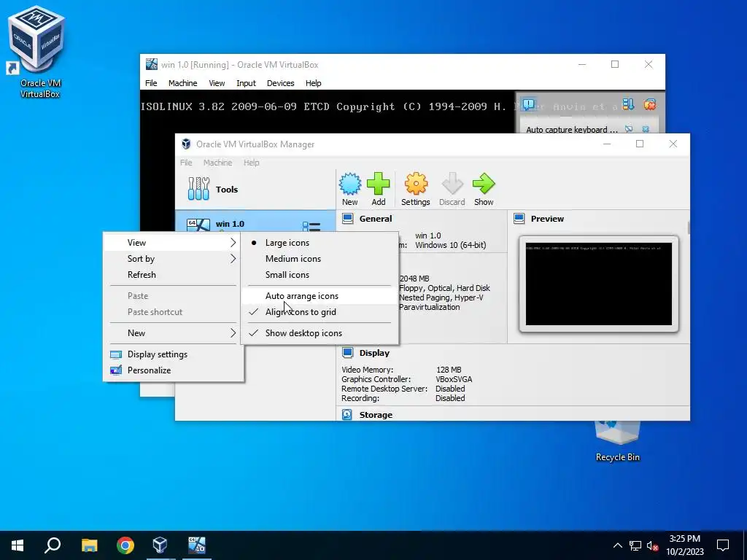Open the Help menu in VirtualBox Manager

[x=252, y=163]
